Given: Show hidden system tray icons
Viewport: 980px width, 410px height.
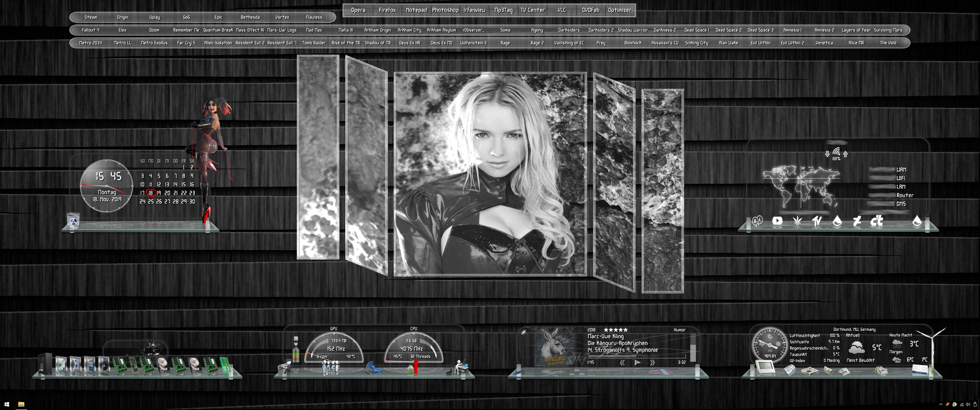Looking at the screenshot, I should point(941,404).
